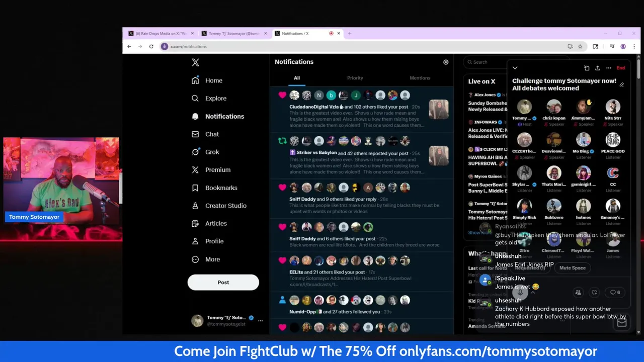644x362 pixels.
Task: Open the More menu in the sidebar
Action: pyautogui.click(x=206, y=259)
